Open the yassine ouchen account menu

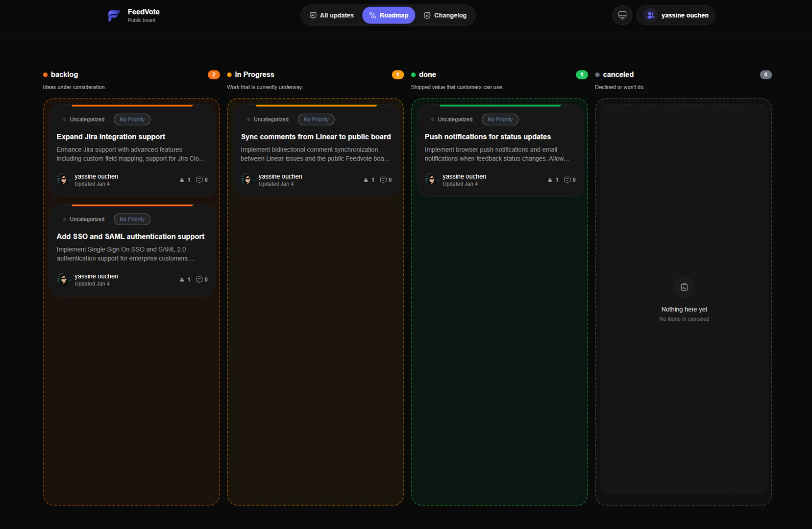pos(676,15)
